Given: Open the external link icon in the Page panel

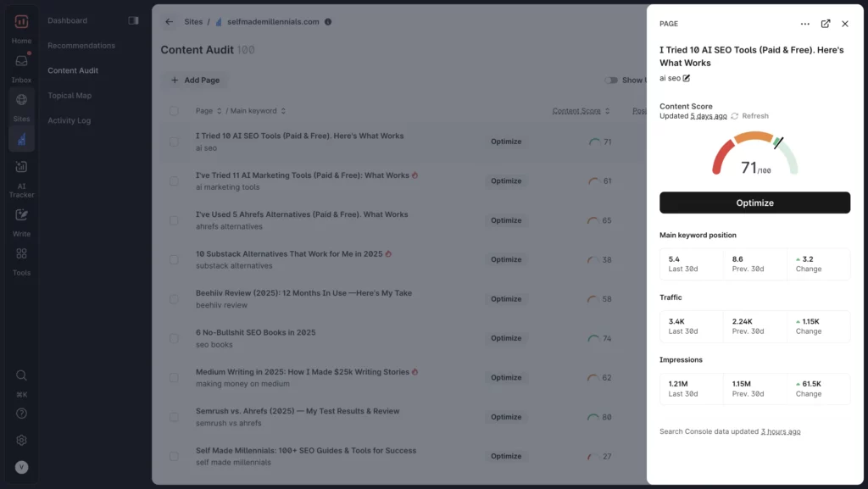Looking at the screenshot, I should [x=826, y=24].
